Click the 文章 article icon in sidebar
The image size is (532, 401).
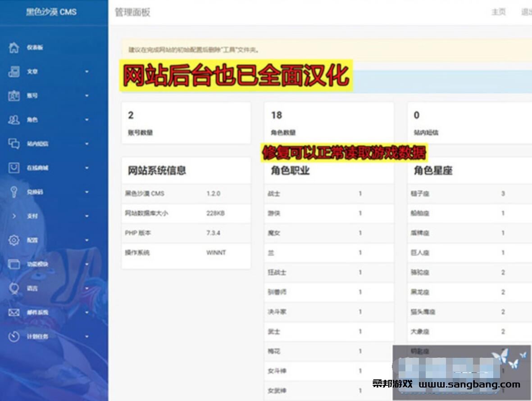[13, 71]
